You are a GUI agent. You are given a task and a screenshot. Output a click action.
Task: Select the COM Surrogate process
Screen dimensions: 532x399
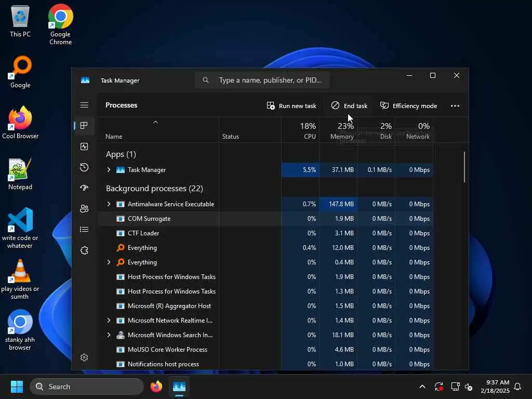pos(265,219)
